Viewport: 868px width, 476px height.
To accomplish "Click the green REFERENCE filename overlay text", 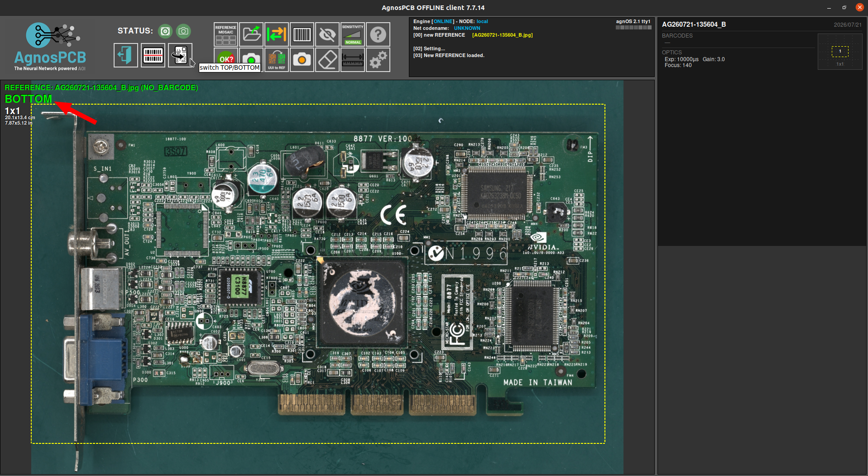I will click(x=101, y=87).
